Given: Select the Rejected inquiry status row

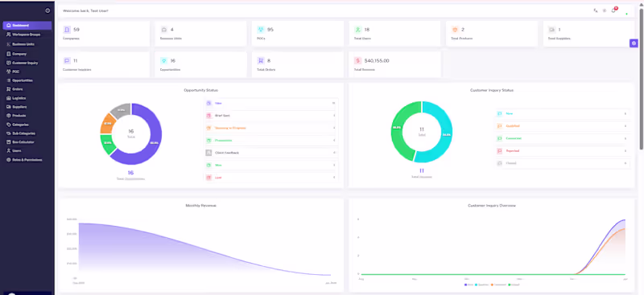Looking at the screenshot, I should click(563, 151).
